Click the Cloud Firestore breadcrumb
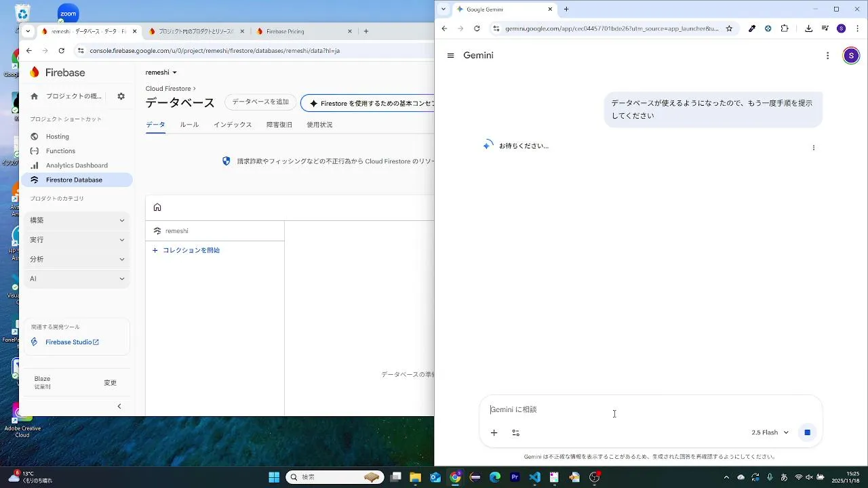 pos(168,89)
